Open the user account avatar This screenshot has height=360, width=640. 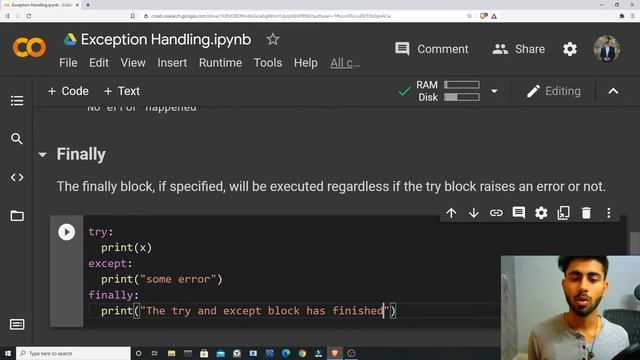click(607, 49)
